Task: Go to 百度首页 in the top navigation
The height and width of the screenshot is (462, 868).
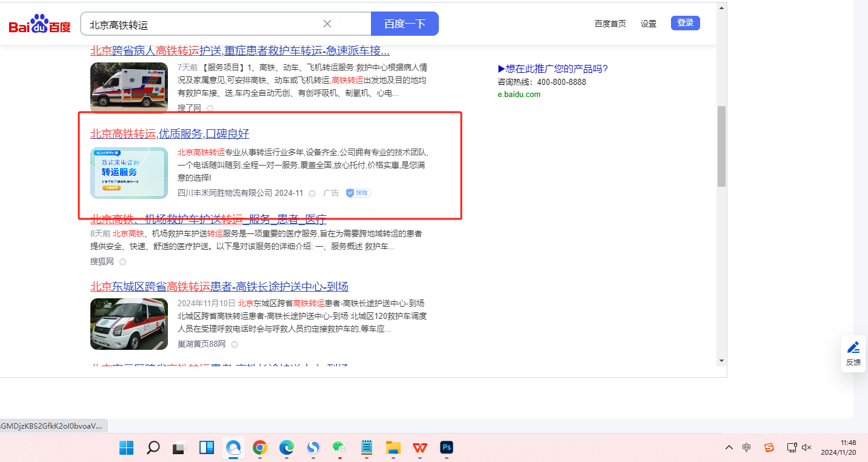Action: [610, 24]
